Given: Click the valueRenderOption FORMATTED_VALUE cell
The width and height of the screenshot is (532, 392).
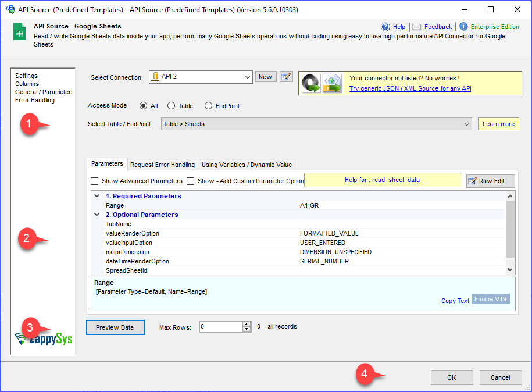Looking at the screenshot, I should coord(401,233).
